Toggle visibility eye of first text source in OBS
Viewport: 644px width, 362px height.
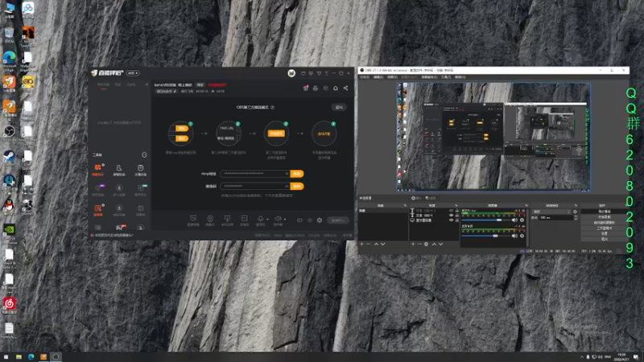click(x=451, y=211)
